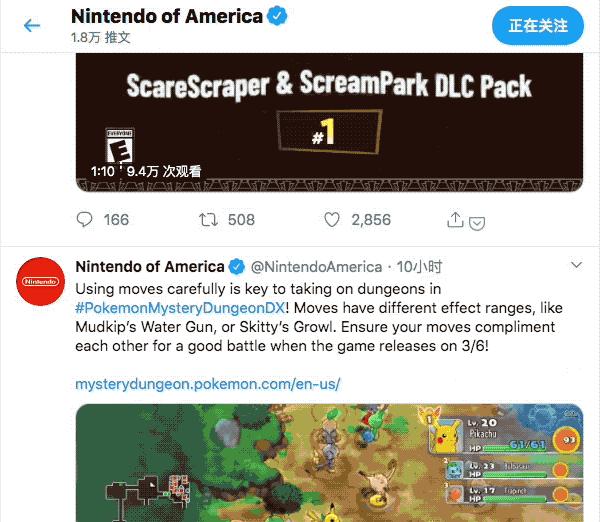This screenshot has width=602, height=522.
Task: Open the @NintendoAmerica handle
Action: coord(316,267)
